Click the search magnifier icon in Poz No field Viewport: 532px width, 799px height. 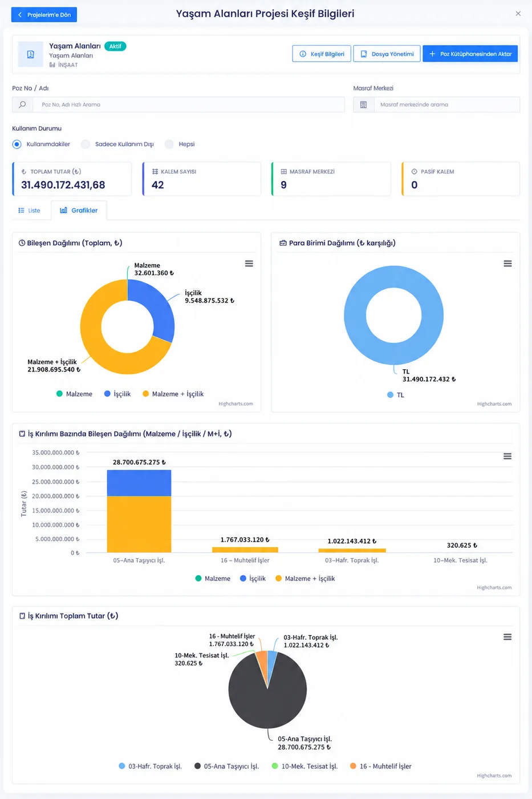coord(22,104)
